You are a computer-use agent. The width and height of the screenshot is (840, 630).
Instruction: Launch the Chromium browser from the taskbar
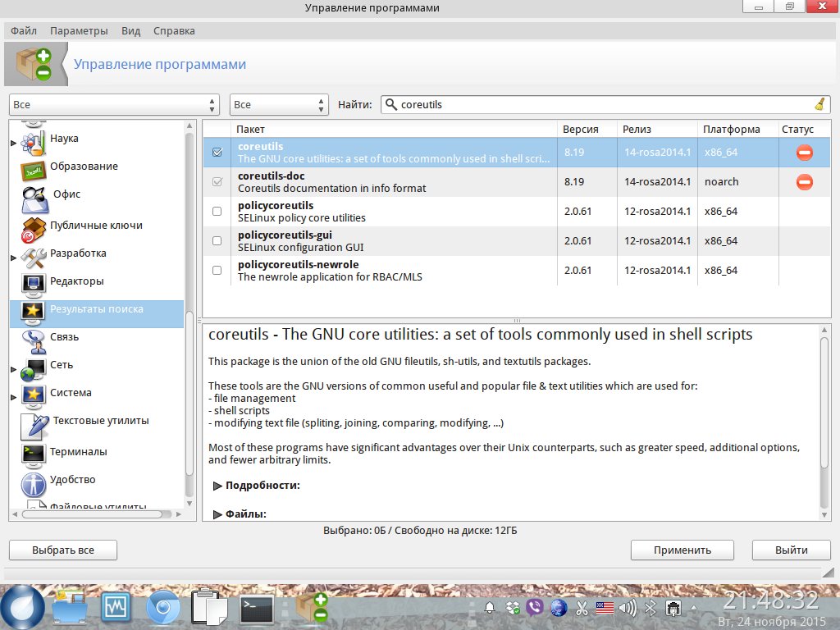click(x=162, y=608)
